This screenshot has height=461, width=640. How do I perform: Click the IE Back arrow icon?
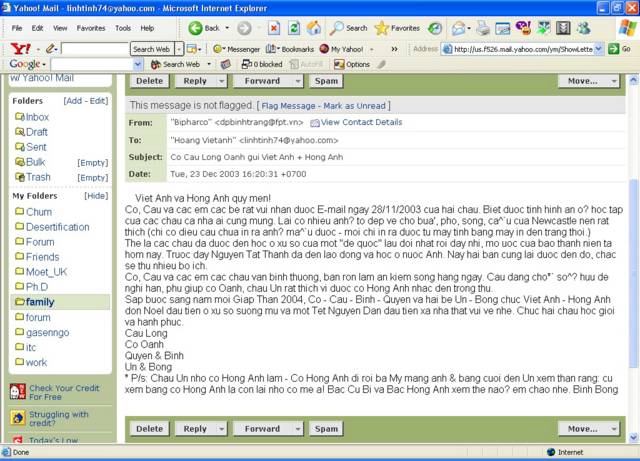[x=195, y=28]
